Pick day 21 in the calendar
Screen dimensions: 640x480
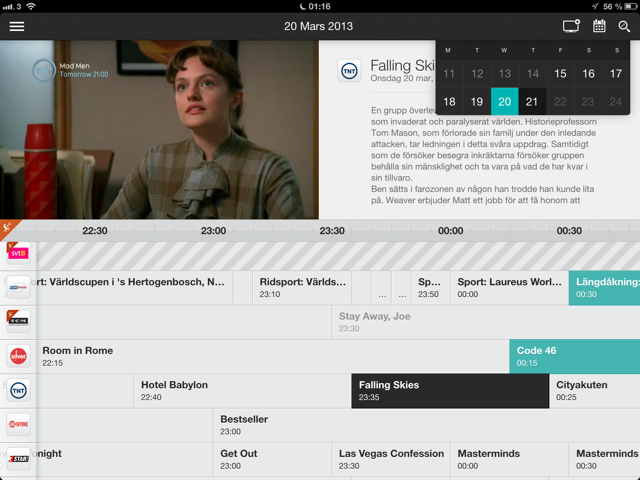(x=532, y=101)
